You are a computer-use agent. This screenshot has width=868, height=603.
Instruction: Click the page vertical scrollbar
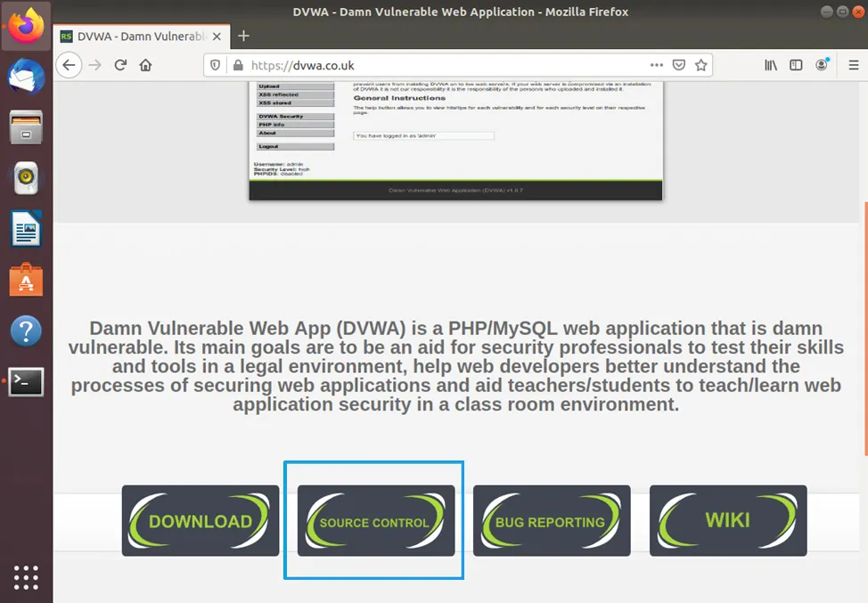point(865,330)
